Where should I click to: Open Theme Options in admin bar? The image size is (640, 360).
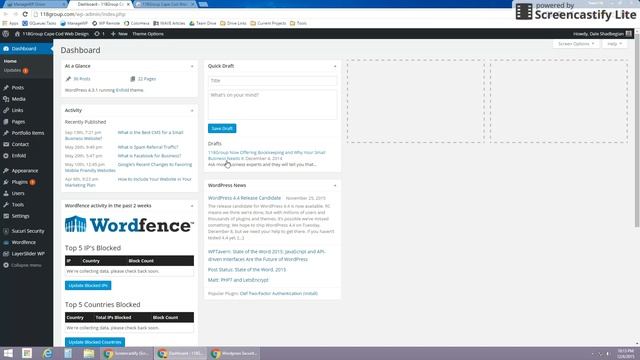click(x=148, y=34)
